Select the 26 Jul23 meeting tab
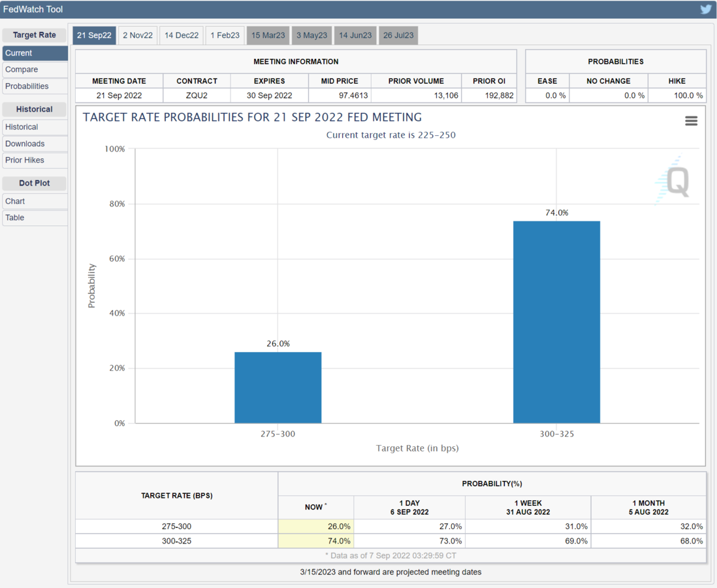Viewport: 717px width, 588px height. (398, 35)
